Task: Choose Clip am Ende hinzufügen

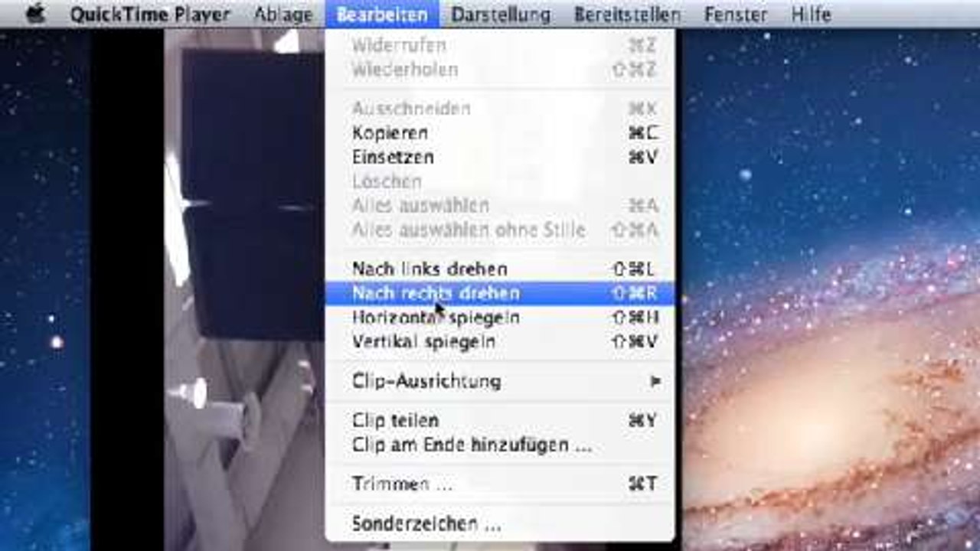Action: point(500,445)
